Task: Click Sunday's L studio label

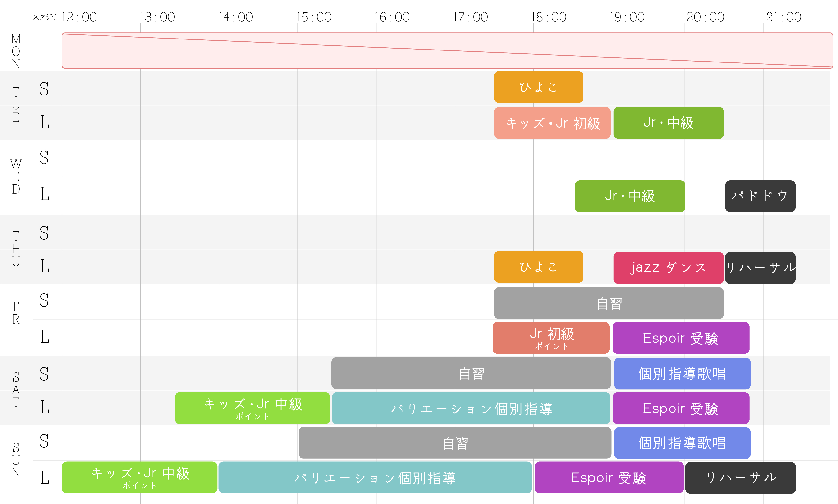Action: 45,477
